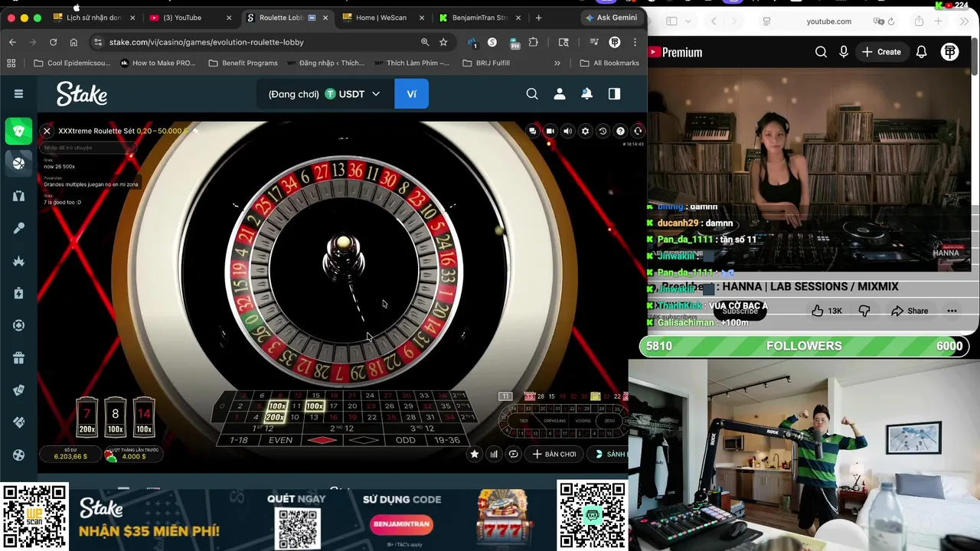Open the sports basketball sidebar icon
This screenshot has height=551, width=980.
click(18, 163)
